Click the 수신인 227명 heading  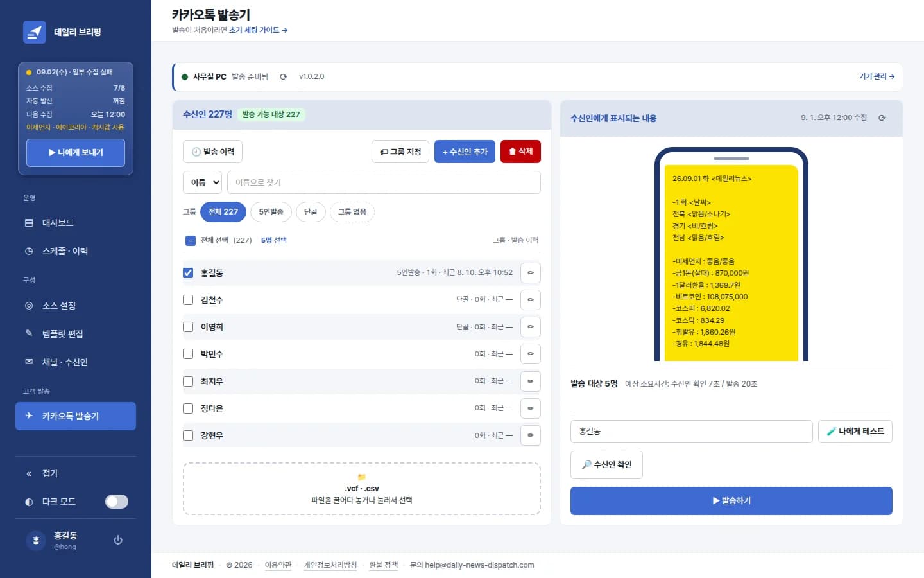click(207, 114)
